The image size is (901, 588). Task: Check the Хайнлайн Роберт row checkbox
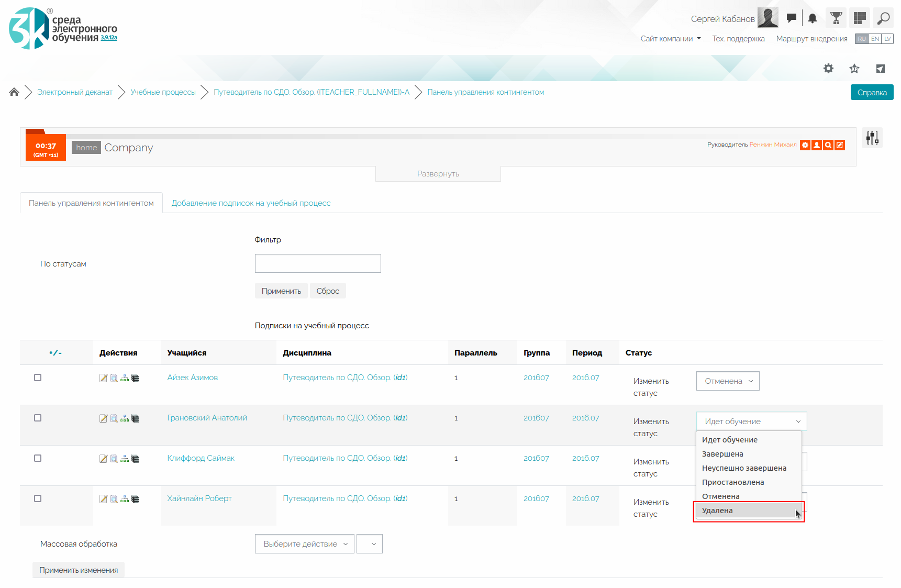38,498
